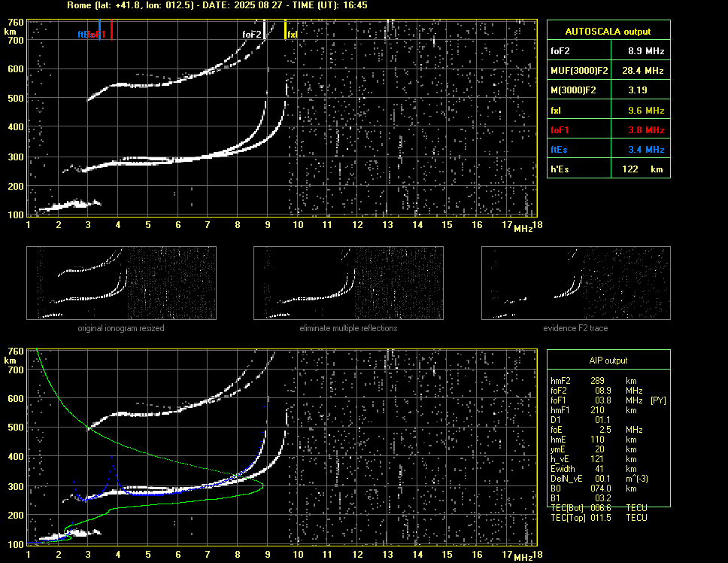Click the TEC[Bot] 006.6 TECU row
This screenshot has height=563, width=728.
(599, 508)
